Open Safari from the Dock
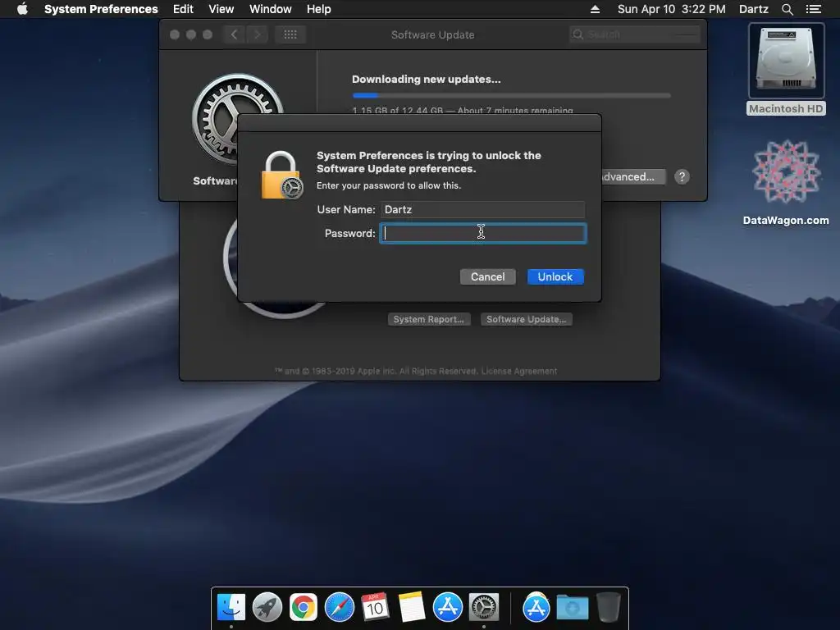840x630 pixels. tap(340, 608)
